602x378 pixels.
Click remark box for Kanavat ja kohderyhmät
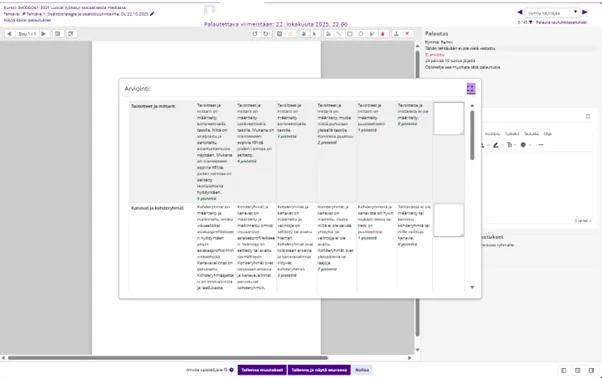pos(448,220)
